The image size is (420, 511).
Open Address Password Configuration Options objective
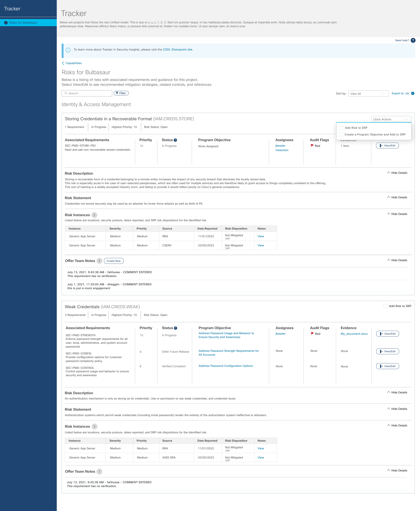[226, 366]
